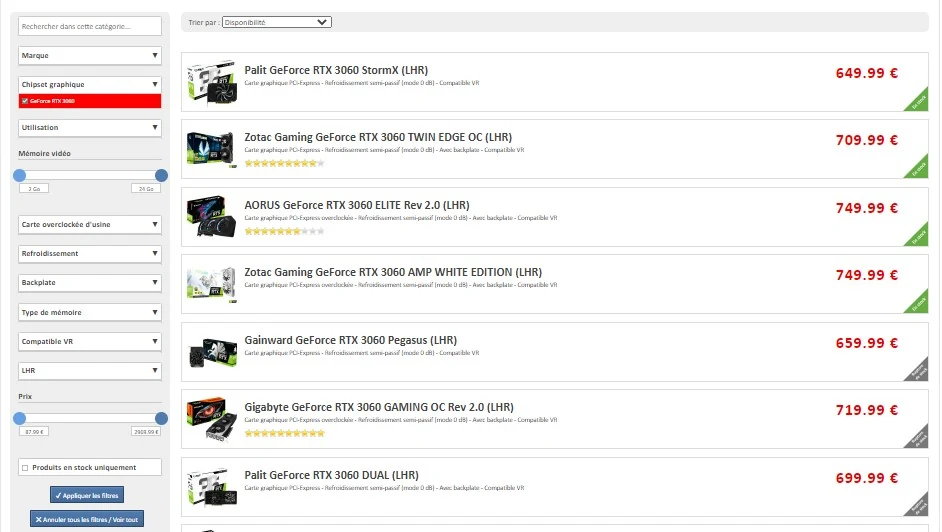Click the Palit RTX 3060 DUAL product image

point(211,487)
